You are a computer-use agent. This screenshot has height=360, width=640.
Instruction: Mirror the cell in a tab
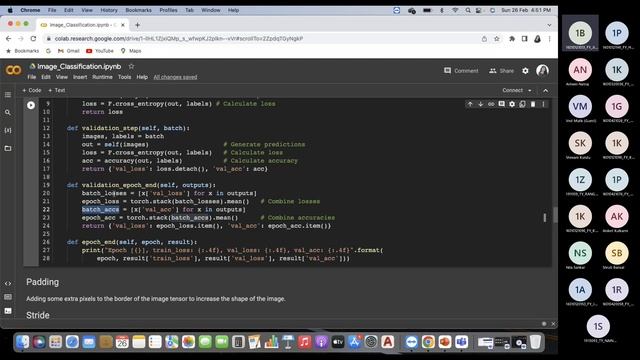pos(522,104)
